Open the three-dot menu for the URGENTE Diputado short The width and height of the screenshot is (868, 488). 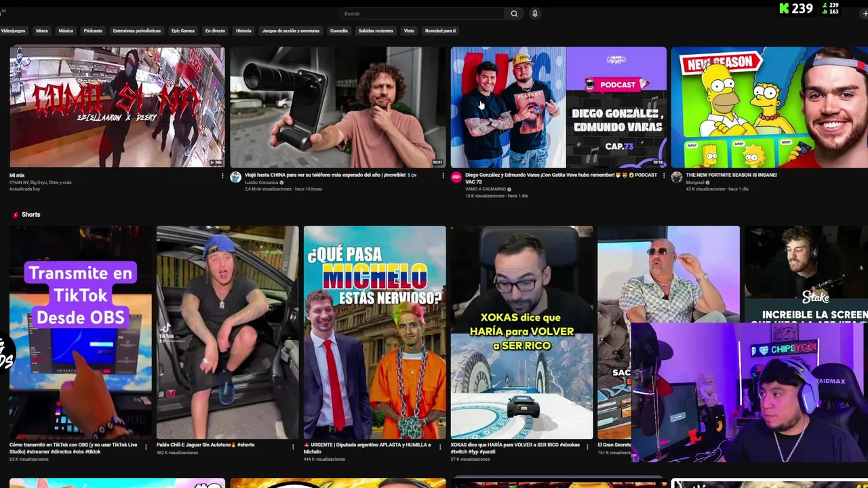440,447
